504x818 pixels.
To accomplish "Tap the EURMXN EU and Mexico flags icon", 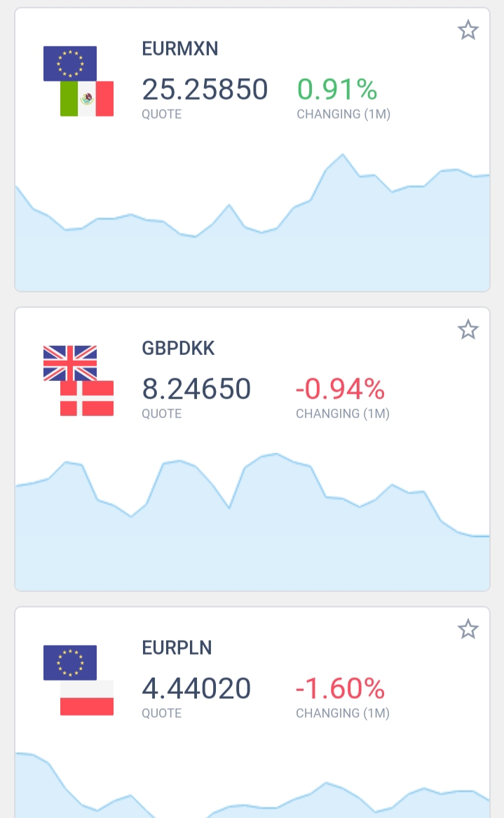I will pyautogui.click(x=79, y=81).
